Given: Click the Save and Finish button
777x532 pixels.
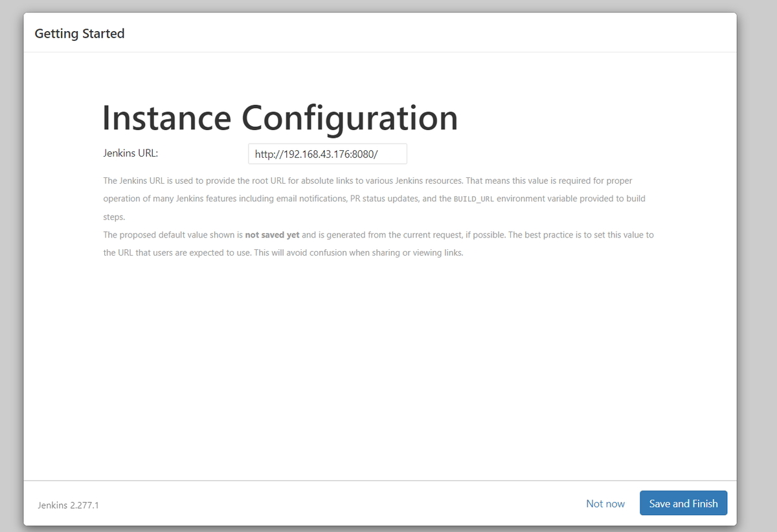Looking at the screenshot, I should point(682,503).
